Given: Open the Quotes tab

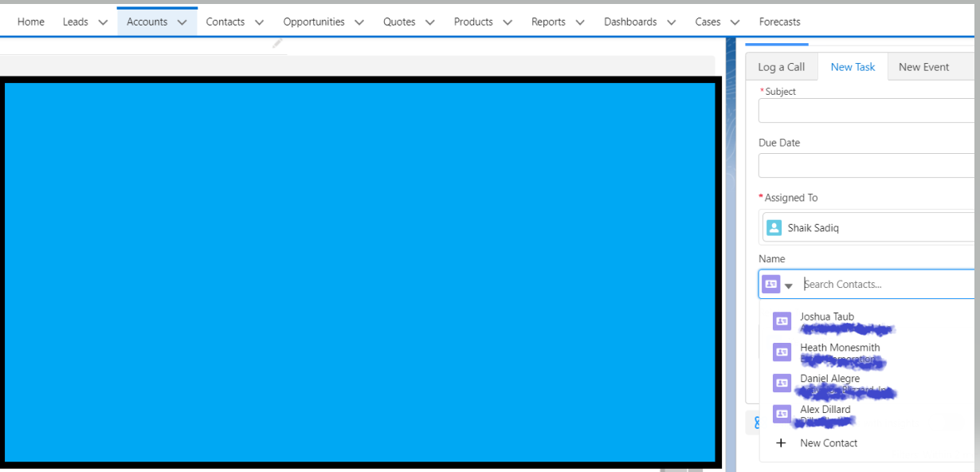Looking at the screenshot, I should click(x=399, y=22).
